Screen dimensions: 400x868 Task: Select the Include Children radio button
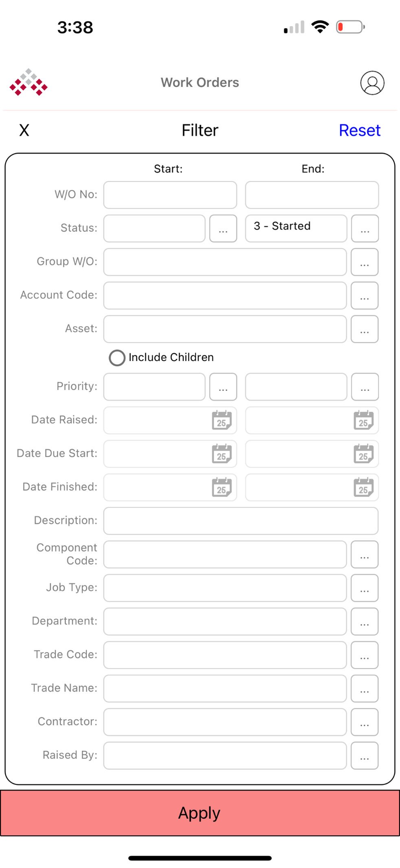[117, 358]
